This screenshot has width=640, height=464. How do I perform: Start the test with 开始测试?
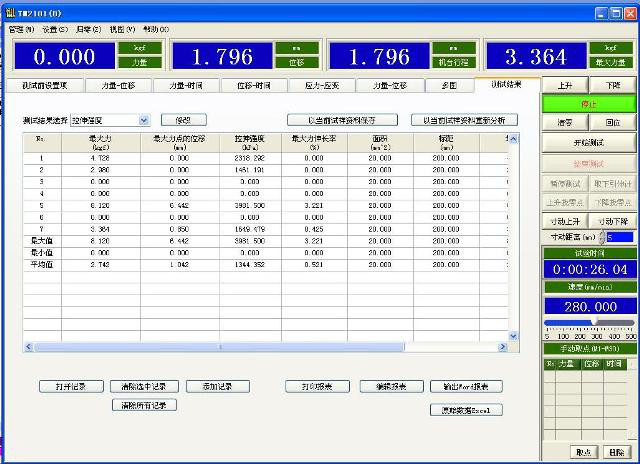point(589,143)
